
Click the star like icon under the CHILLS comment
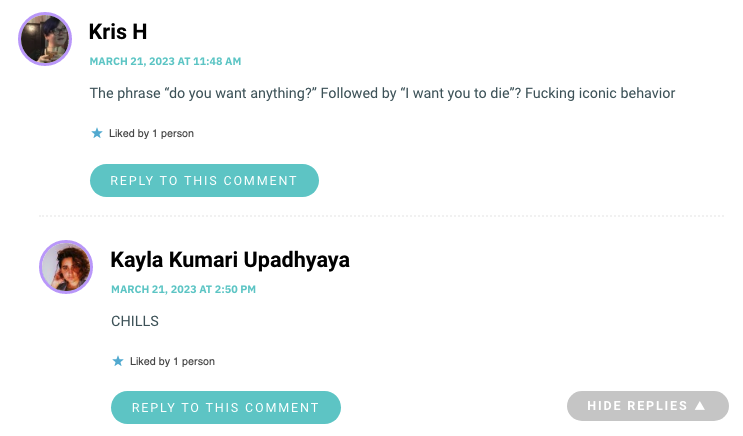118,361
